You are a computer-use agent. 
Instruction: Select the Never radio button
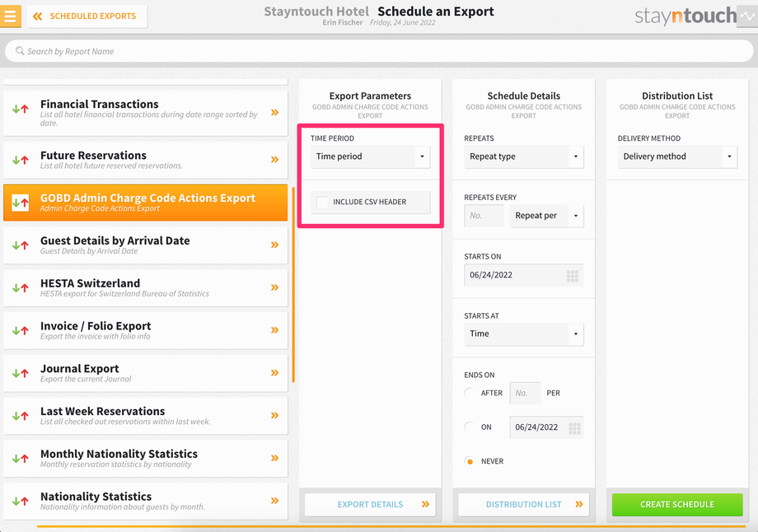pyautogui.click(x=470, y=461)
